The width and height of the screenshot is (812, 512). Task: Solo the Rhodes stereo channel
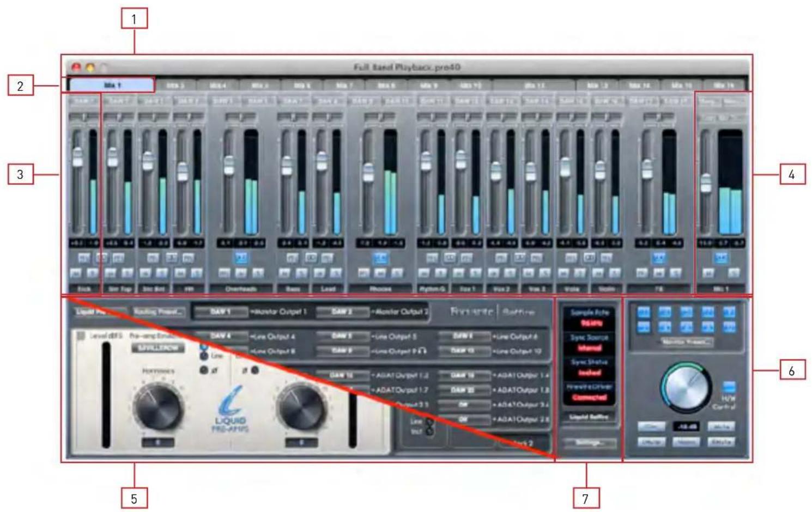(397, 273)
